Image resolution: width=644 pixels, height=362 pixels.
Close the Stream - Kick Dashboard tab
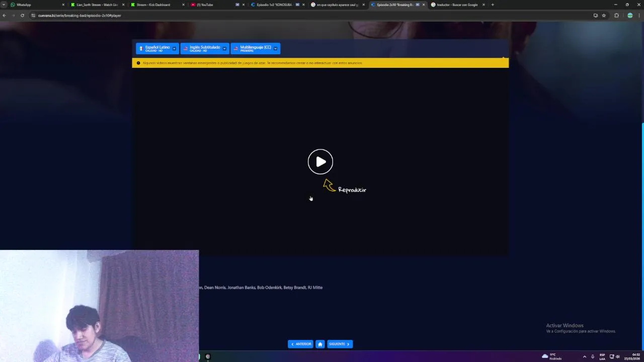[x=183, y=5]
